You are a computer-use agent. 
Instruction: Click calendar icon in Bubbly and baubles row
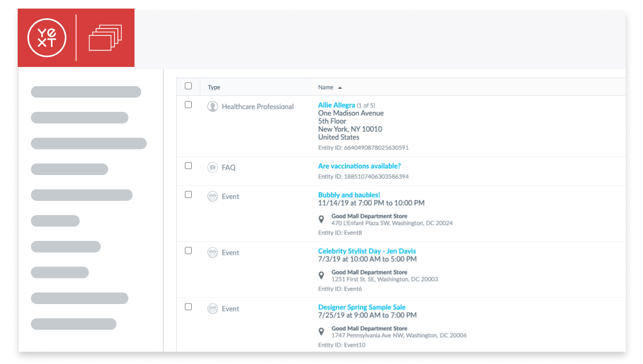pyautogui.click(x=213, y=196)
